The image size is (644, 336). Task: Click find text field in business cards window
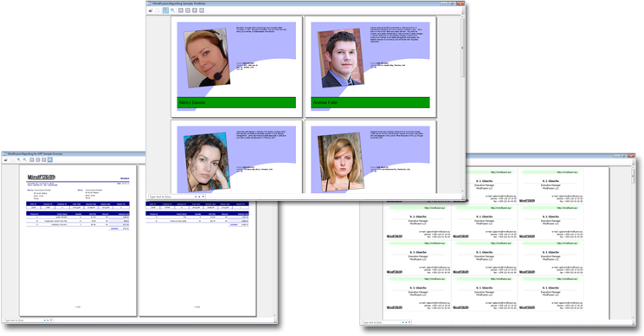pyautogui.click(x=382, y=322)
